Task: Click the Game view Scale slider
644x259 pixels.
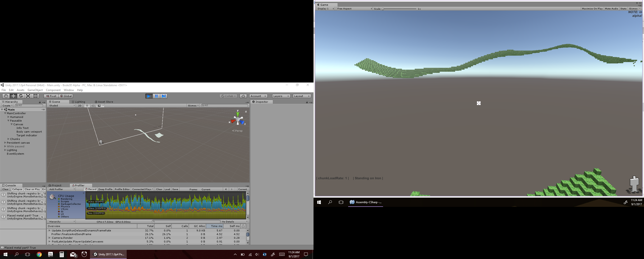Action: point(399,9)
